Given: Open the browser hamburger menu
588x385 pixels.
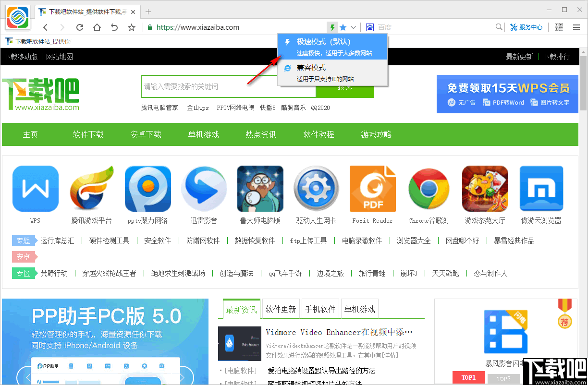Looking at the screenshot, I should pos(576,27).
